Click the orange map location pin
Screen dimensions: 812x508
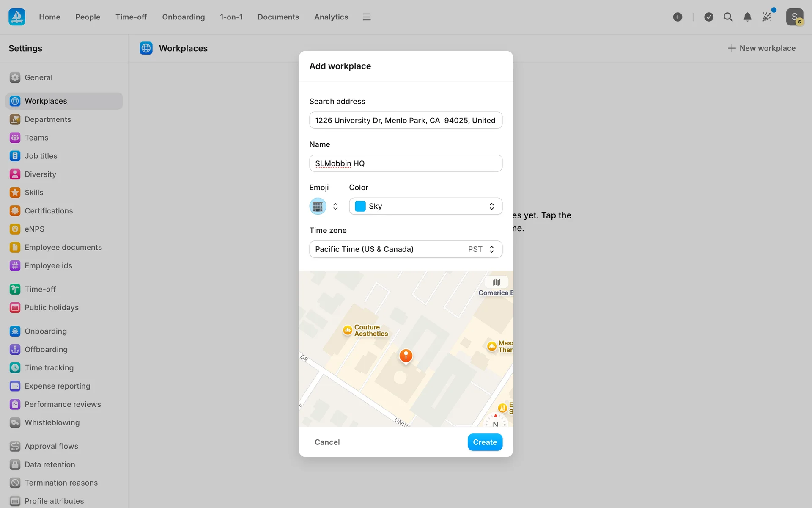(406, 356)
